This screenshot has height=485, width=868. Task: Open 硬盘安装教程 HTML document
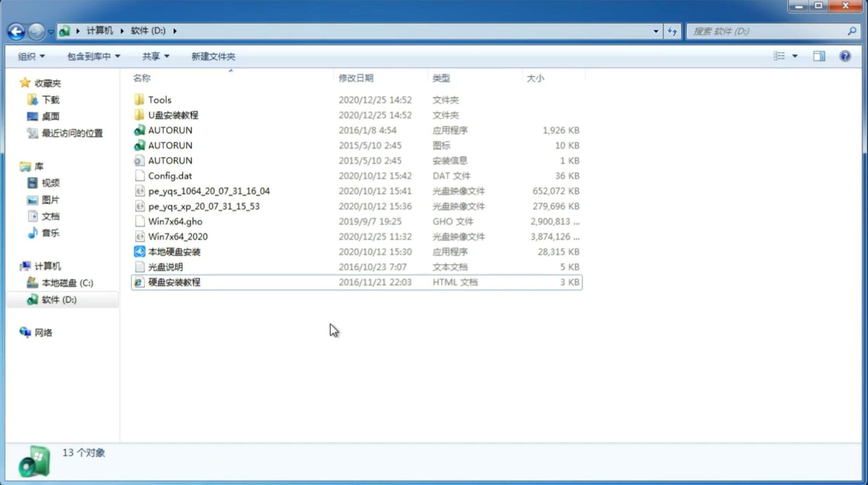[x=173, y=282]
